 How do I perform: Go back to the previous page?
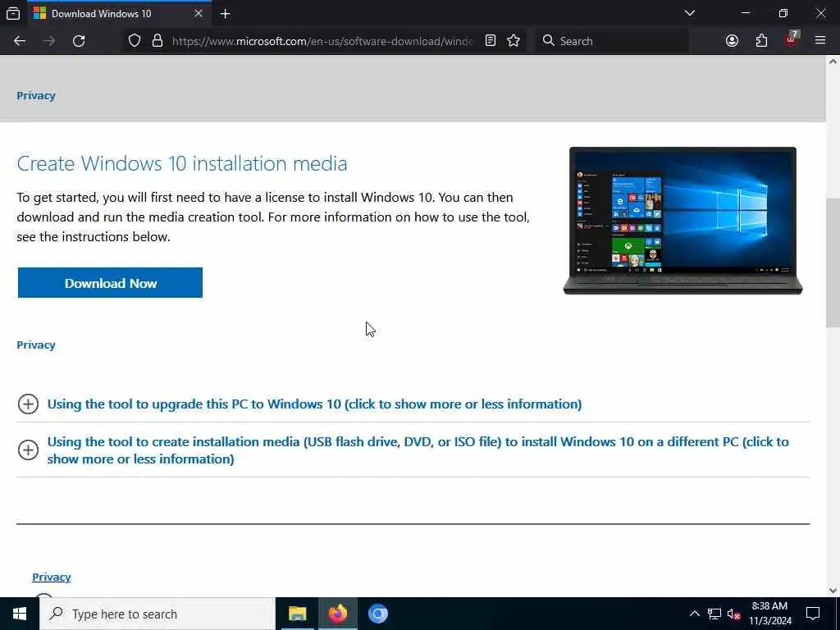(20, 41)
